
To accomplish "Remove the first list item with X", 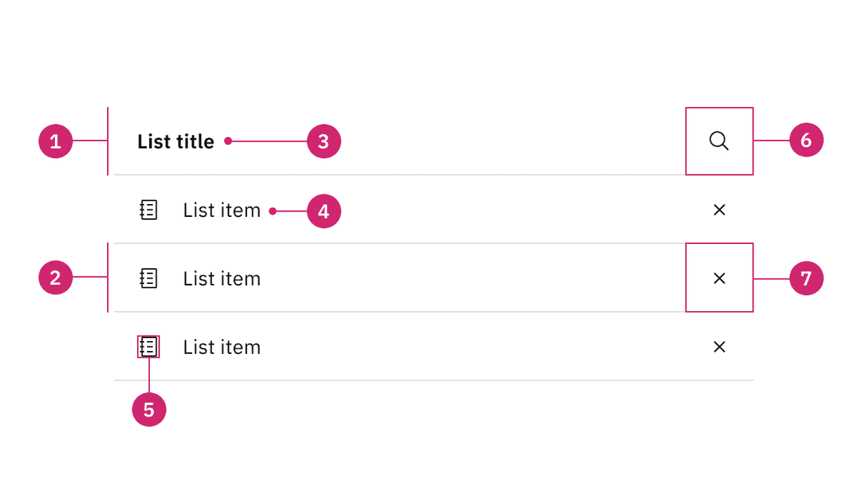I will click(x=719, y=210).
